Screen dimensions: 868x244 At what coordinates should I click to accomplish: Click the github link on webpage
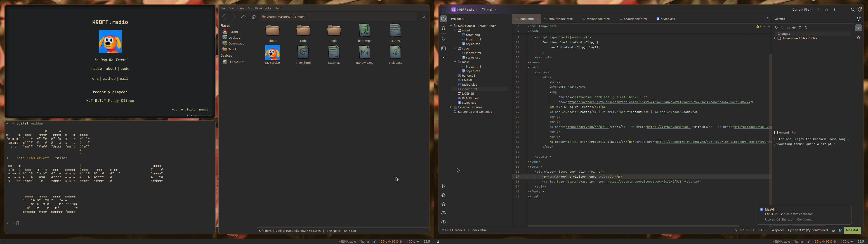(109, 79)
